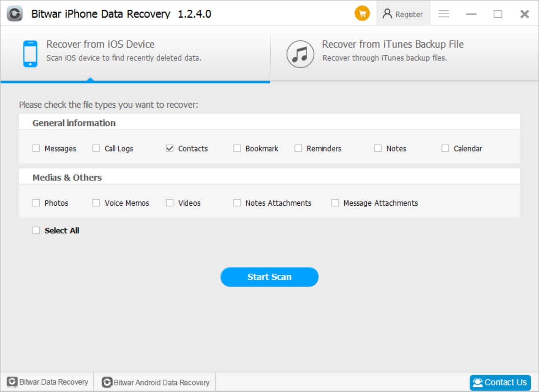Viewport: 539px width, 392px height.
Task: Minimize the Bitwar window
Action: pyautogui.click(x=471, y=14)
